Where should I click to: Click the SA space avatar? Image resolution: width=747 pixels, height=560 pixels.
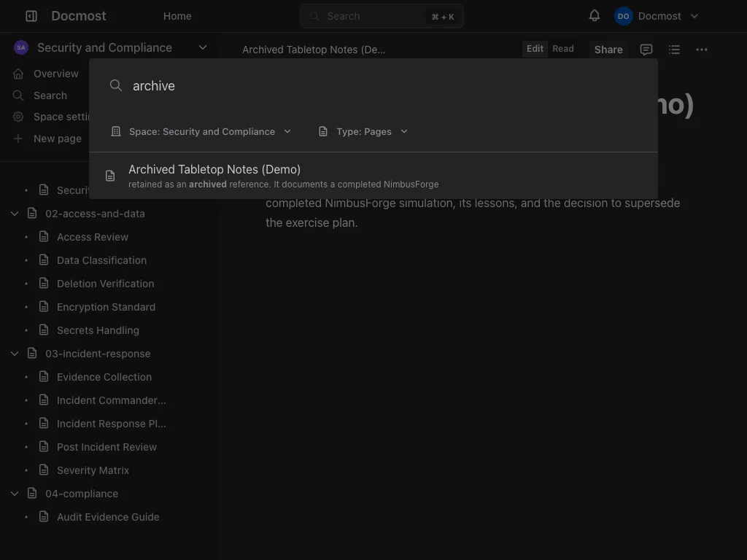21,47
